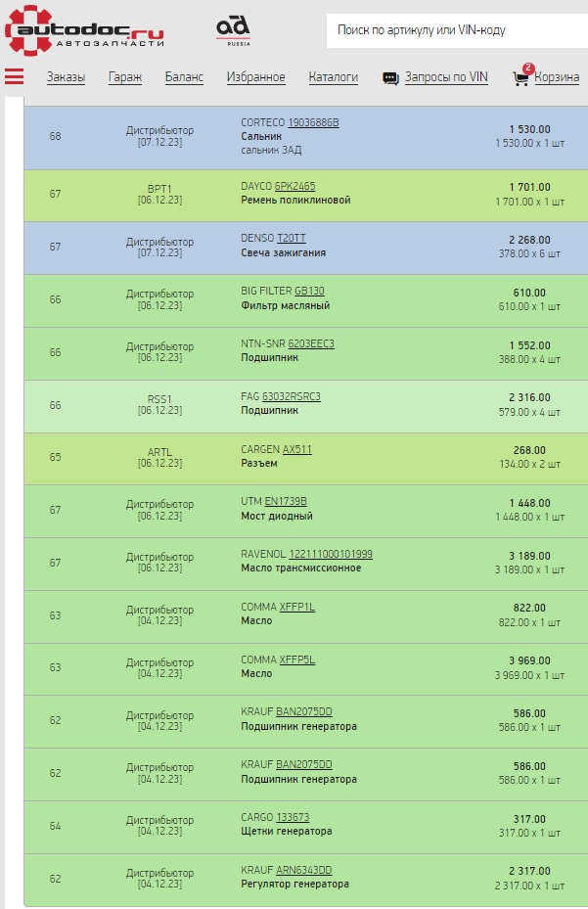The image size is (588, 909).
Task: Select Щетки генератора part name
Action: [287, 831]
